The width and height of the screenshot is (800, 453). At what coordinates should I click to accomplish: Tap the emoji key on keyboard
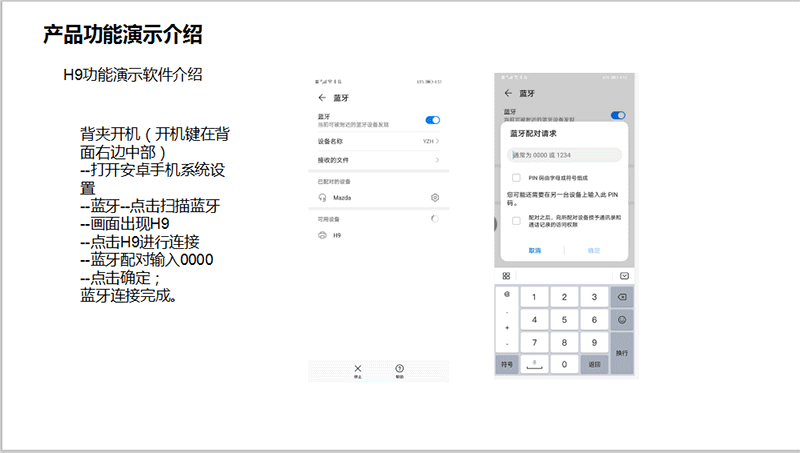point(621,320)
